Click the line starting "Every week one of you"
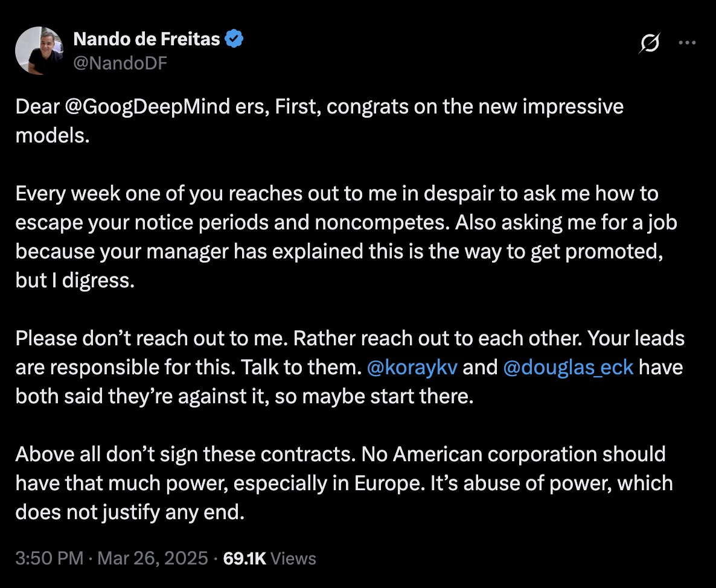716x588 pixels. [336, 194]
